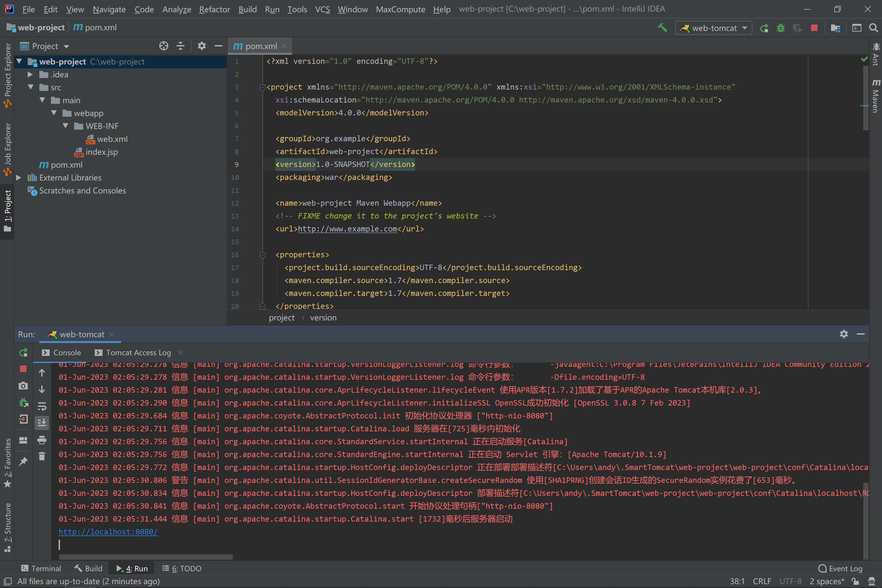Expand External Libraries node
882x588 pixels.
19,178
